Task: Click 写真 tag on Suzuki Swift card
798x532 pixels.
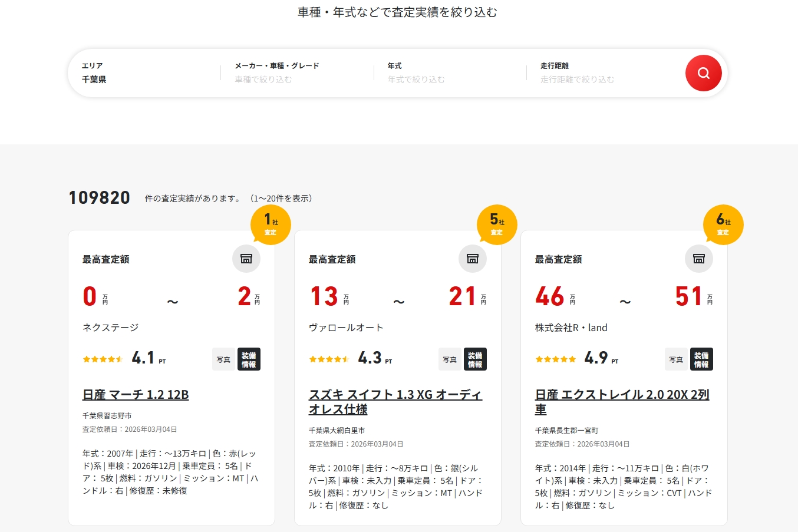Action: [450, 359]
